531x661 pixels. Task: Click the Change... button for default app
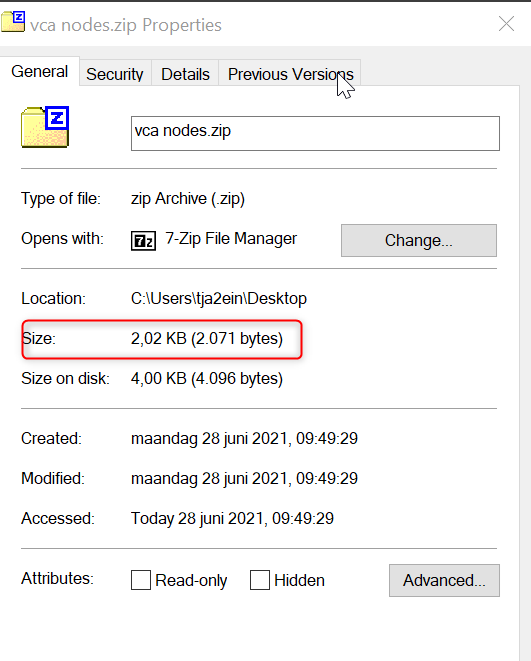pyautogui.click(x=419, y=240)
